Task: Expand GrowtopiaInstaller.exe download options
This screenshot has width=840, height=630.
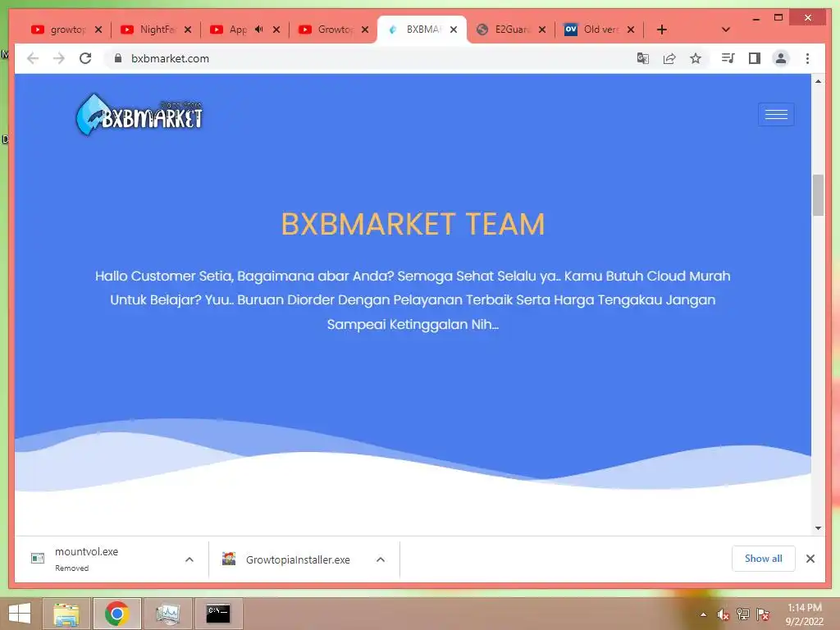Action: [381, 559]
